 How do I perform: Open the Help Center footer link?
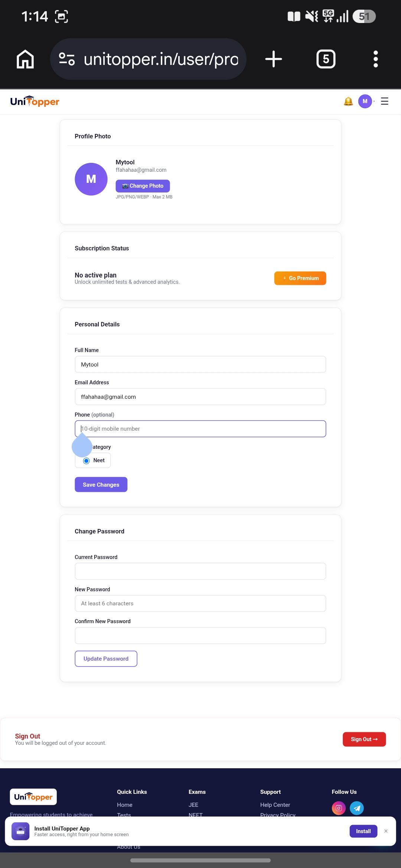tap(275, 805)
